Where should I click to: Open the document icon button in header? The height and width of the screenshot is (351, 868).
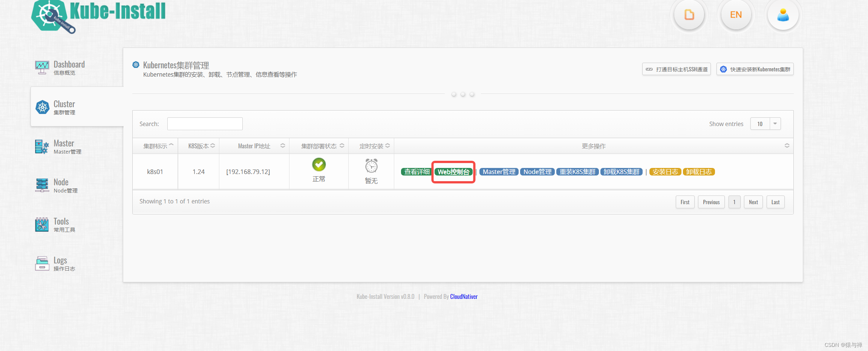(689, 15)
